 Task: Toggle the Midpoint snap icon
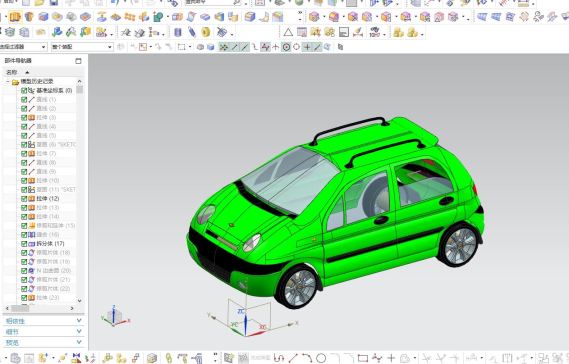click(x=245, y=47)
